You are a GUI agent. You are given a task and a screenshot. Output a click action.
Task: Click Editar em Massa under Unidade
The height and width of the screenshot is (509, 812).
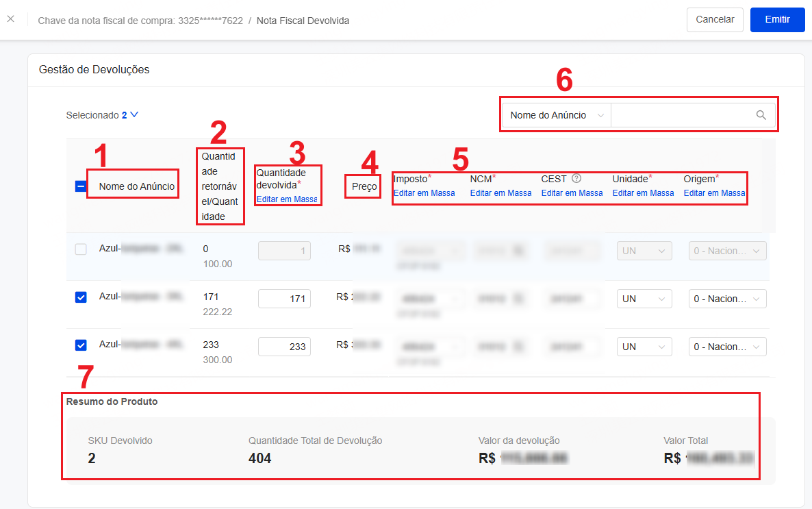(643, 193)
